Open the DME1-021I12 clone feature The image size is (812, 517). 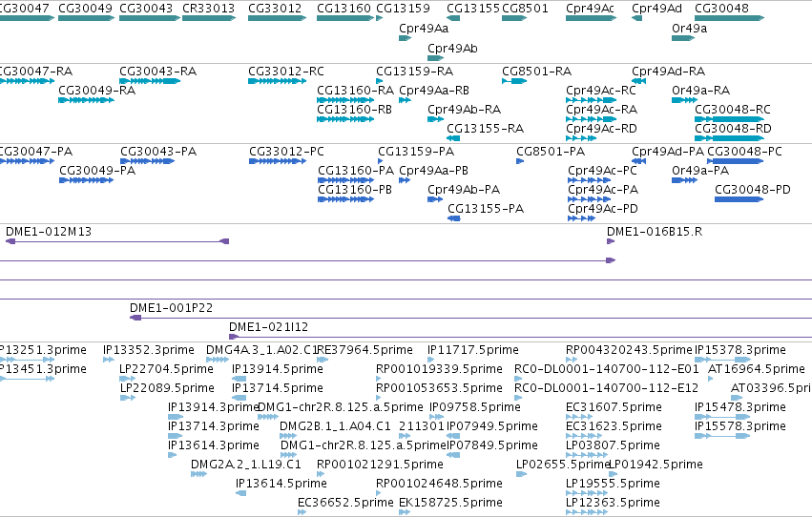(x=520, y=337)
